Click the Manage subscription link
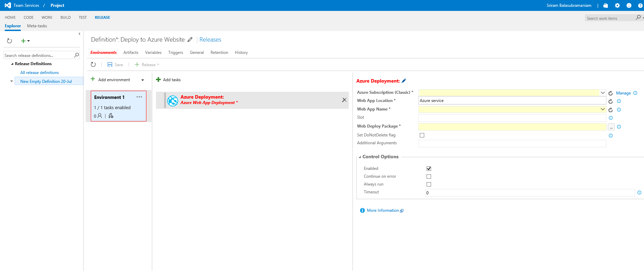Image resolution: width=644 pixels, height=280 pixels. click(623, 93)
